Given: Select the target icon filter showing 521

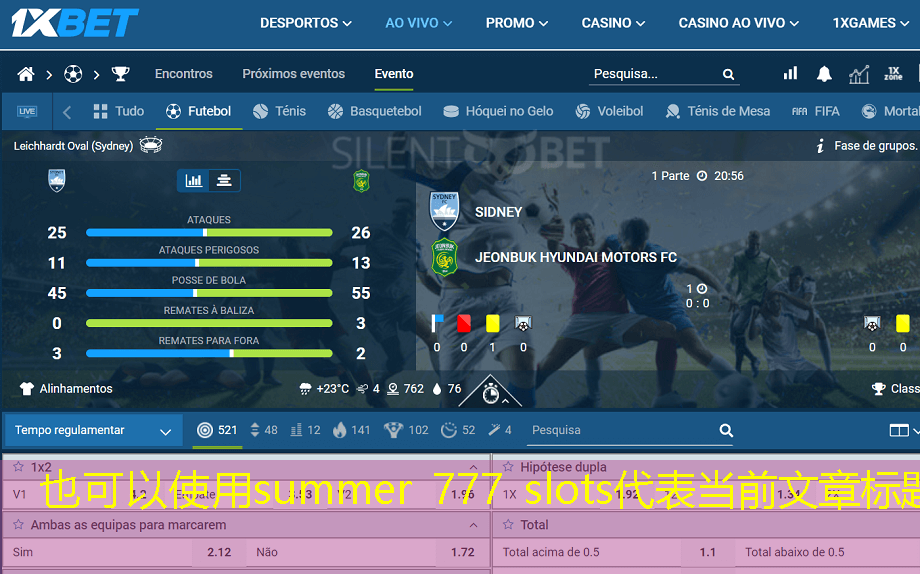Looking at the screenshot, I should tap(217, 430).
